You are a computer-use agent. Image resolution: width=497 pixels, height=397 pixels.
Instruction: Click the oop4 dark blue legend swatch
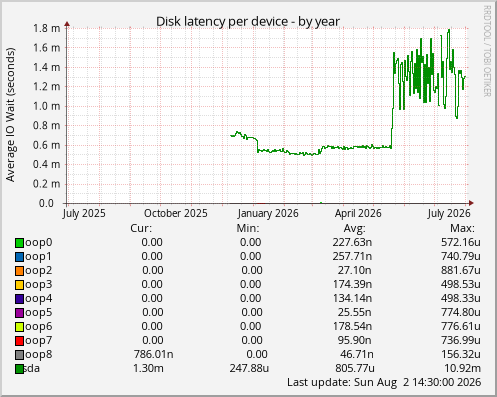coord(19,299)
